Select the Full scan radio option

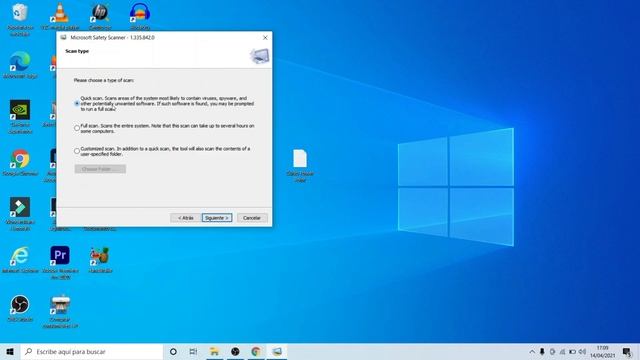(x=77, y=128)
